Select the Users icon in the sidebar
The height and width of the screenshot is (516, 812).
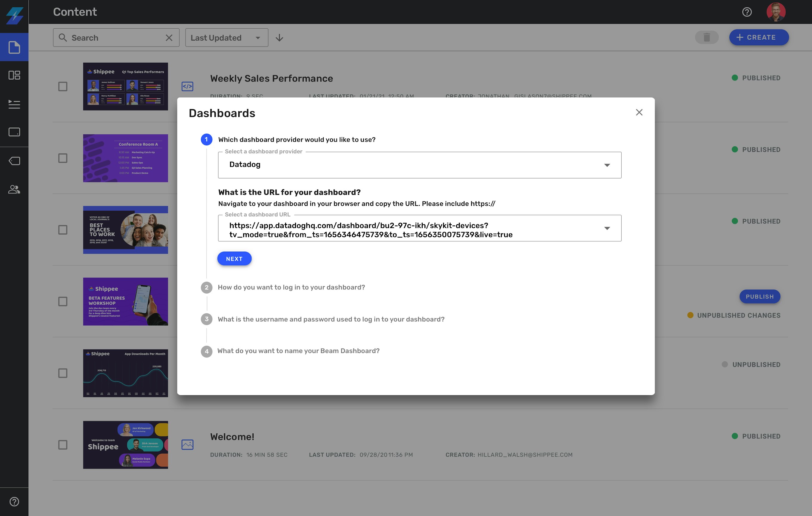(x=14, y=189)
